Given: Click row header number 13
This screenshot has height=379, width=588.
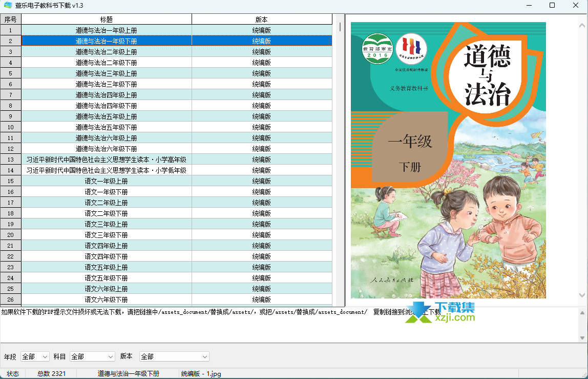Looking at the screenshot, I should [10, 159].
